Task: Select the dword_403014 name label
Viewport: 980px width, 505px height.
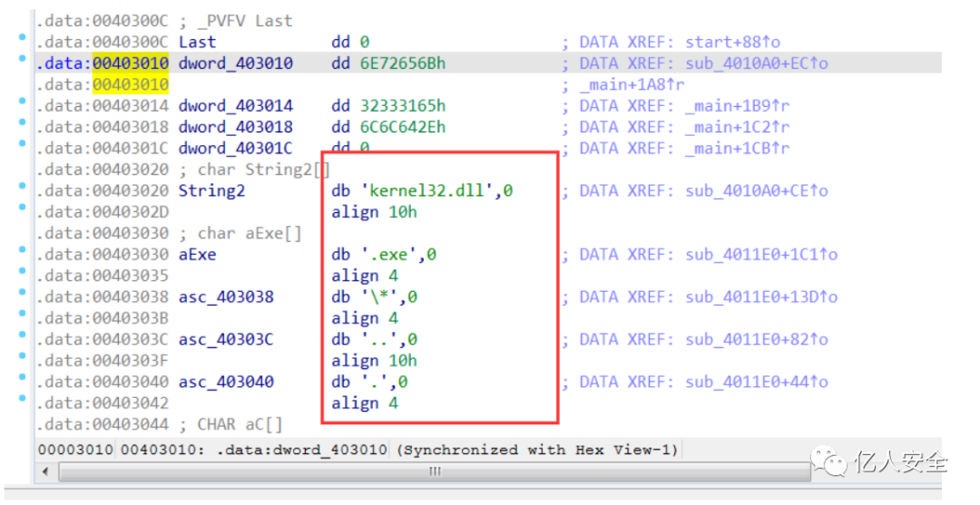Action: coord(236,105)
